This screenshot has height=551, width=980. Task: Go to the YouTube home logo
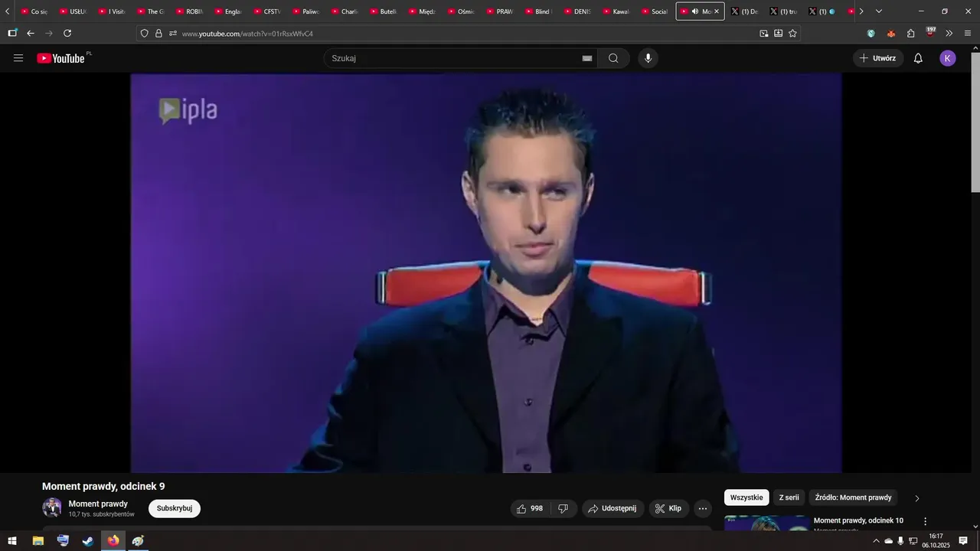pyautogui.click(x=60, y=58)
